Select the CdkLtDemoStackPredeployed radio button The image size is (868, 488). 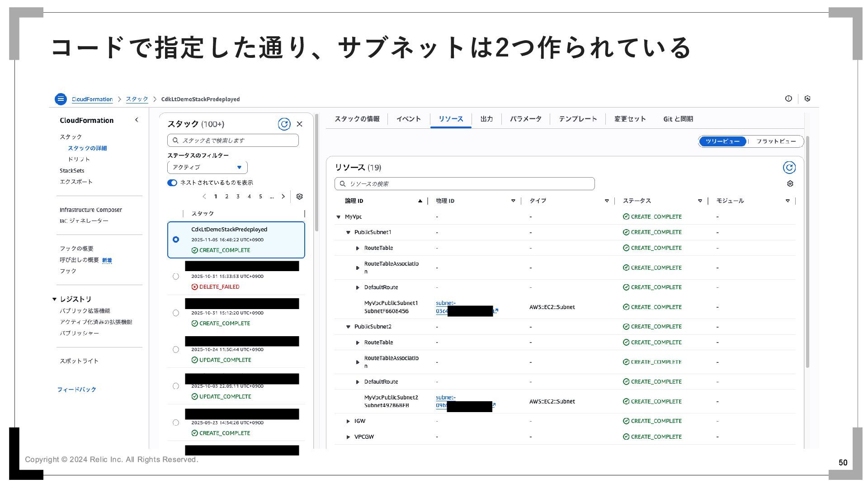[x=176, y=239]
